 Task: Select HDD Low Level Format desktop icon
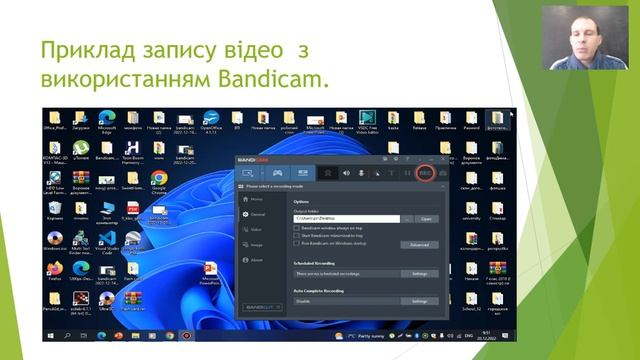pyautogui.click(x=55, y=182)
